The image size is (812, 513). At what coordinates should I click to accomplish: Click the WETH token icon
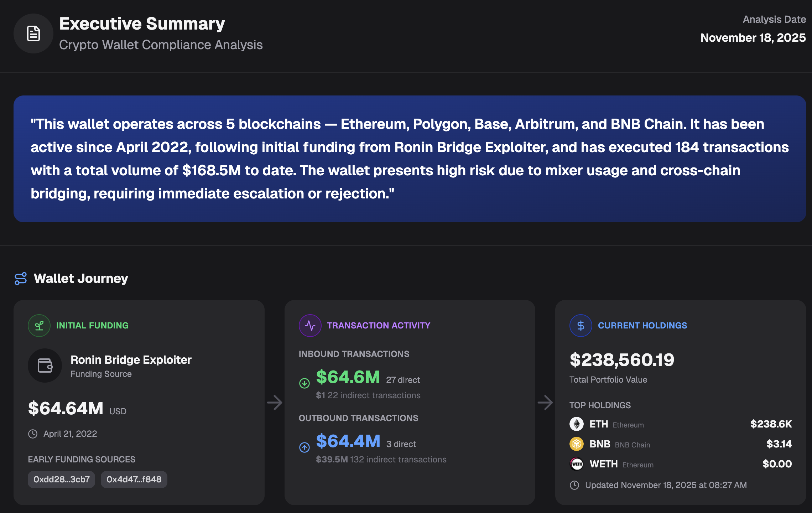577,464
